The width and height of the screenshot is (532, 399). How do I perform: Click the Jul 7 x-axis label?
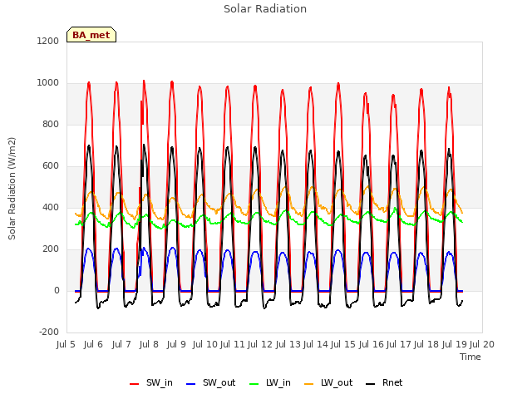pyautogui.click(x=121, y=344)
